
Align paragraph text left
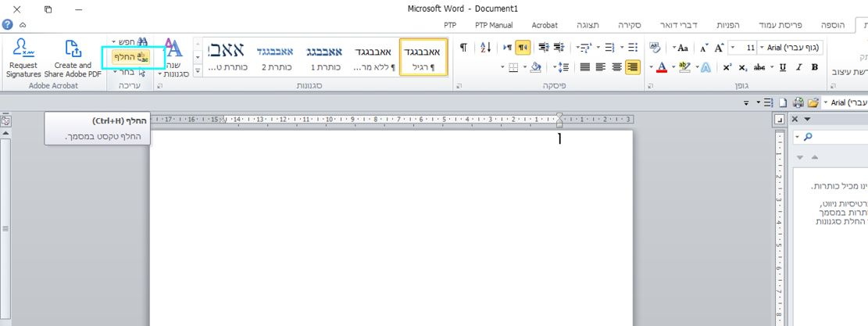tap(601, 67)
